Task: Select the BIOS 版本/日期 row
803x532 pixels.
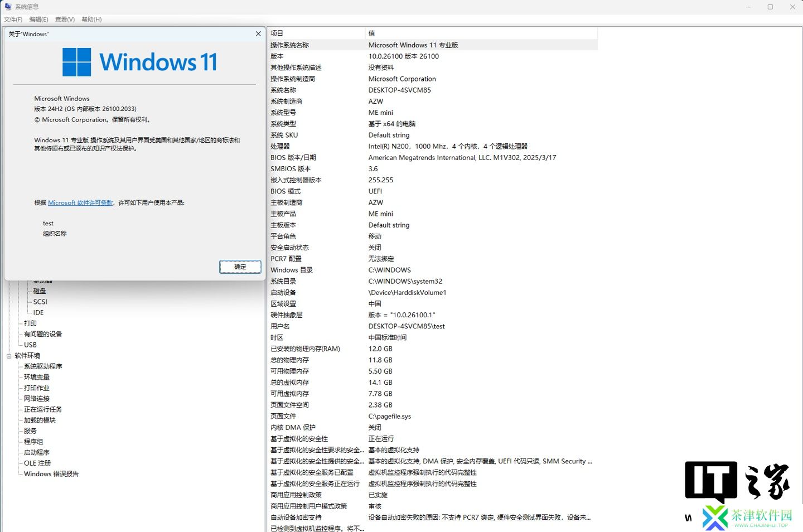Action: point(432,158)
